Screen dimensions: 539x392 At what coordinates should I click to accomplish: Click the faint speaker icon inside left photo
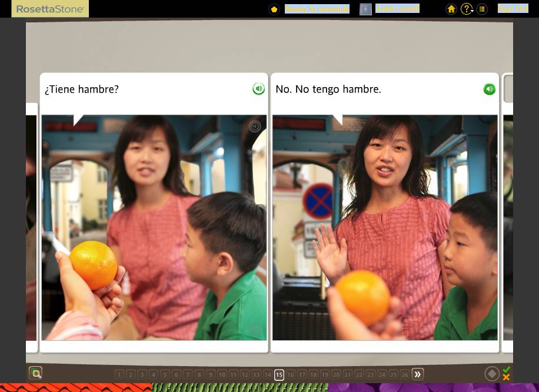point(255,126)
